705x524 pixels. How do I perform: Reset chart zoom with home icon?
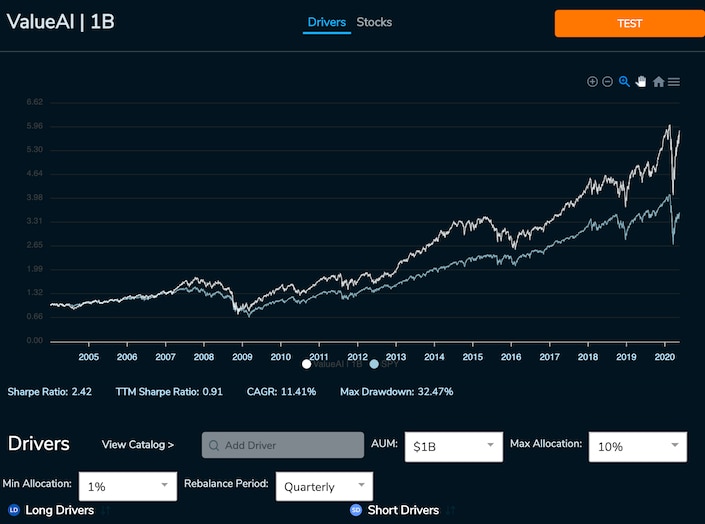point(658,81)
